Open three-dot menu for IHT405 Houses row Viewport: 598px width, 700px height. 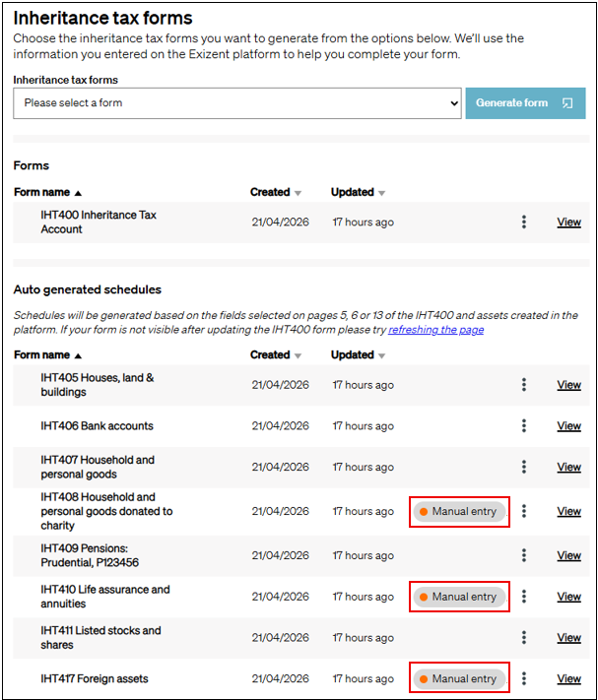(x=524, y=385)
